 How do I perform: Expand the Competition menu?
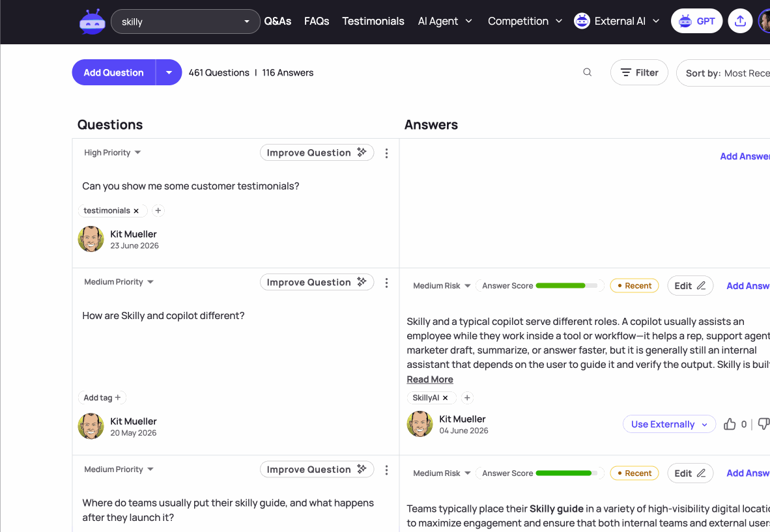pos(524,21)
